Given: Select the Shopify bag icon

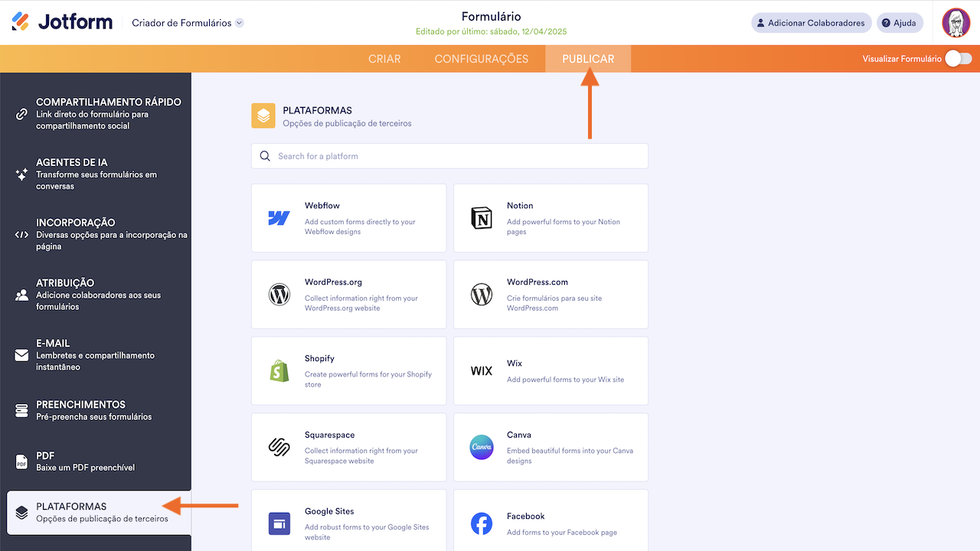Looking at the screenshot, I should coord(279,371).
